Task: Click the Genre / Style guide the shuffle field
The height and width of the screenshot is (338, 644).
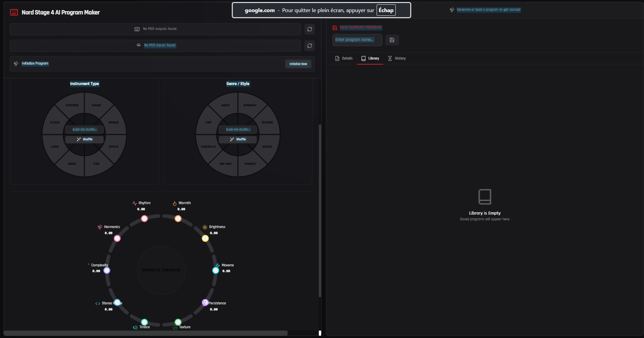Action: pyautogui.click(x=238, y=129)
